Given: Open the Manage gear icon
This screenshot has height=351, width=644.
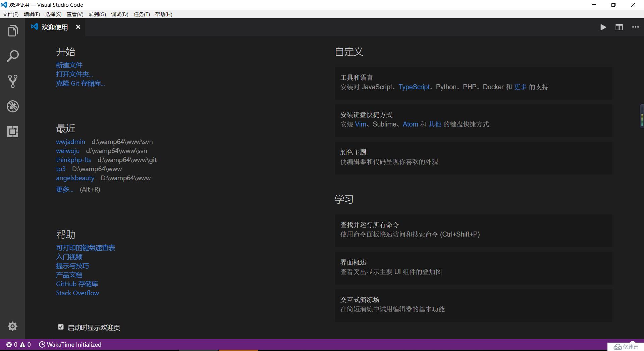Looking at the screenshot, I should point(12,326).
